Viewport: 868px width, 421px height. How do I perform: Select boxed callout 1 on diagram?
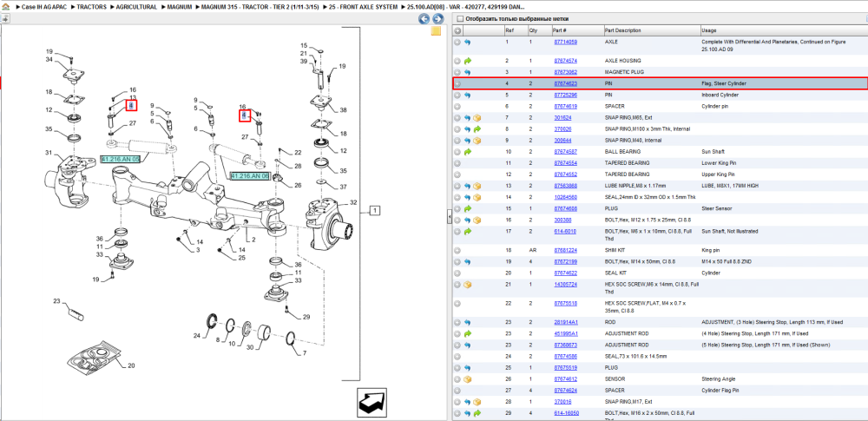point(375,210)
